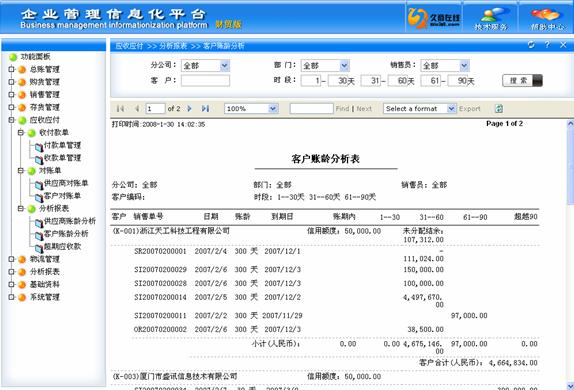Select 购货管理 module
The height and width of the screenshot is (390, 574).
pos(44,82)
